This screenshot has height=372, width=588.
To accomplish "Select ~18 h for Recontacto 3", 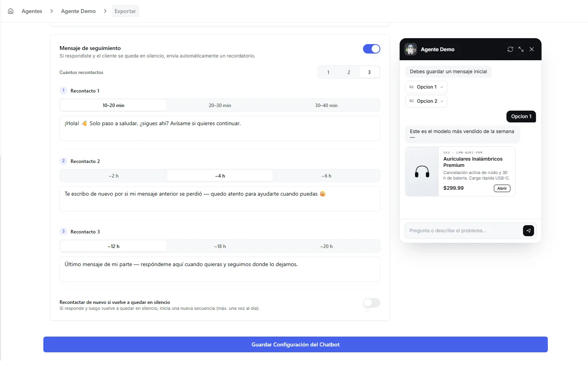I will tap(220, 246).
